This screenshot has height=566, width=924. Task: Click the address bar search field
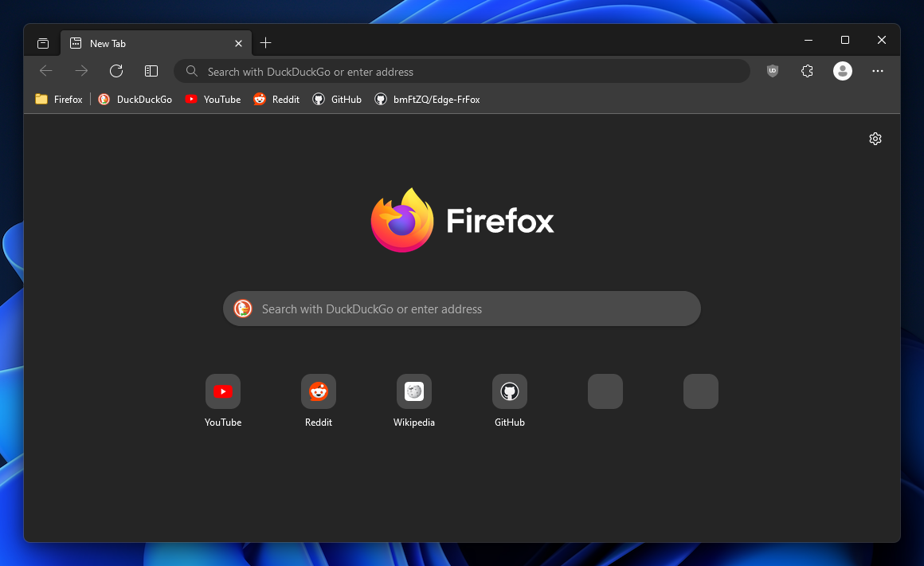click(x=461, y=71)
